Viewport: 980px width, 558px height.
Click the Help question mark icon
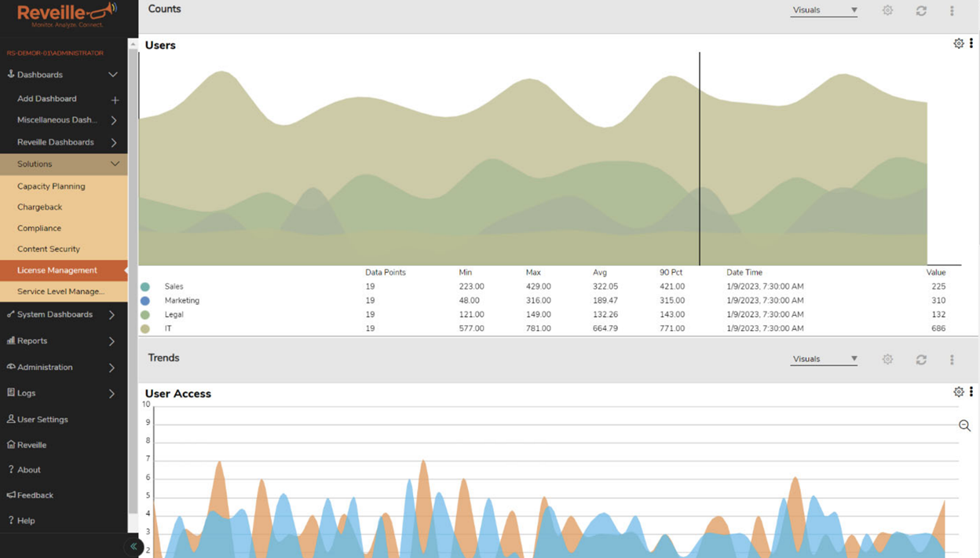pyautogui.click(x=11, y=520)
